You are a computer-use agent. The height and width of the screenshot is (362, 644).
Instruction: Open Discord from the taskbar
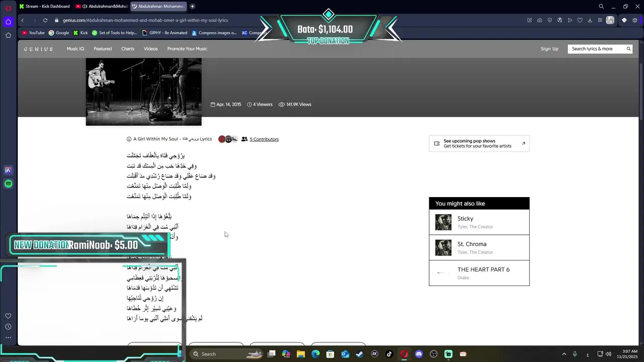click(x=419, y=354)
